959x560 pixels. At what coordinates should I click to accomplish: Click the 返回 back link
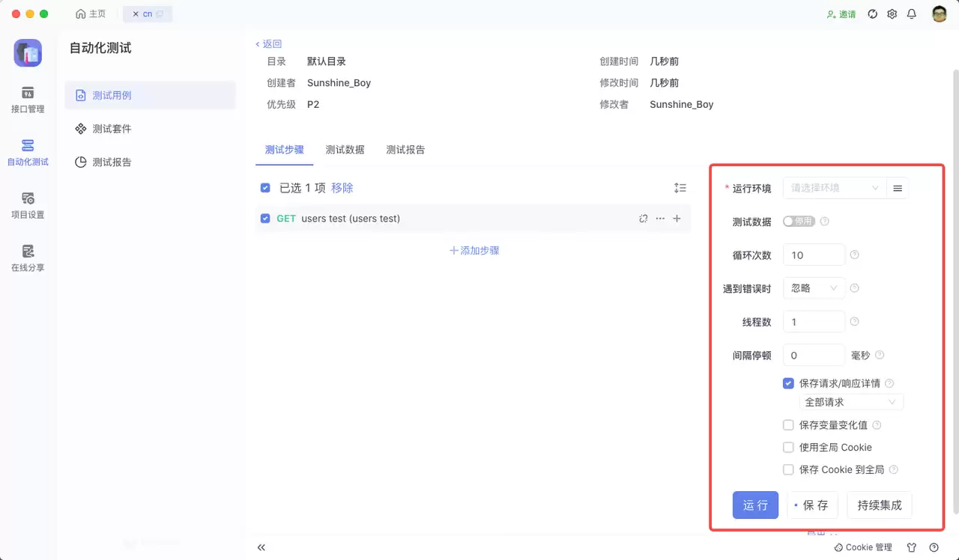coord(268,44)
